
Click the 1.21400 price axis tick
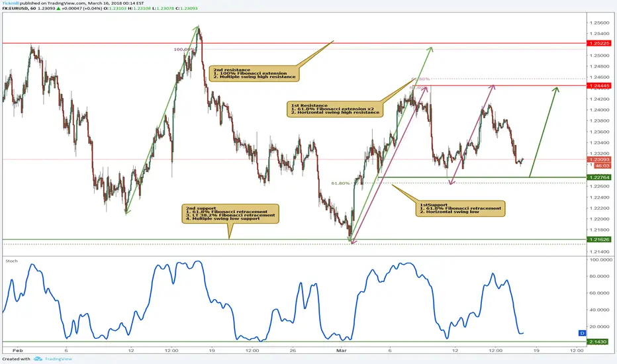(599, 252)
